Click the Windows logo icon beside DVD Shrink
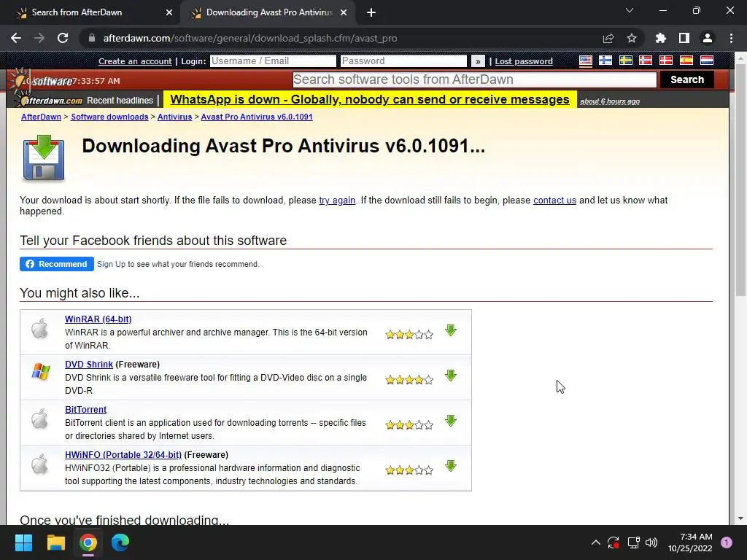 point(41,371)
